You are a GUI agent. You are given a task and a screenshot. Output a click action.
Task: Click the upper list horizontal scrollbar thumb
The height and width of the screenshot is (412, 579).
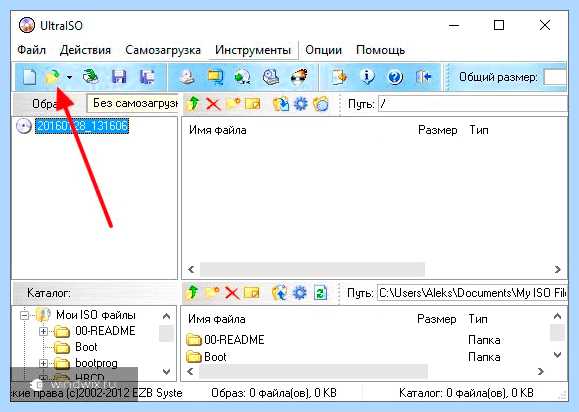click(x=312, y=269)
